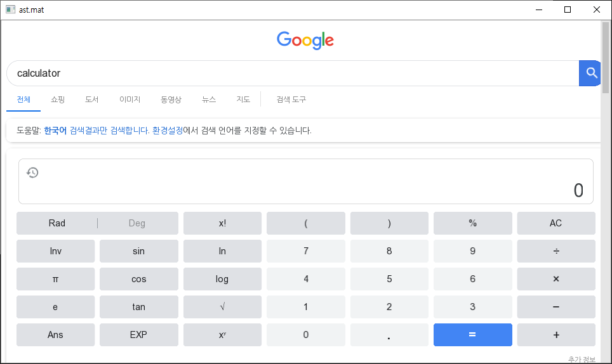Image resolution: width=612 pixels, height=364 pixels.
Task: Switch calculator to Rad mode
Action: click(x=57, y=223)
